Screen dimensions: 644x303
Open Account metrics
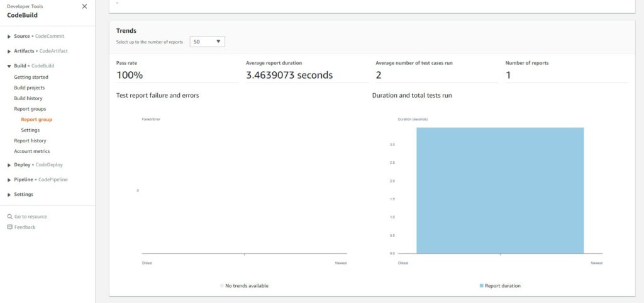click(x=32, y=151)
